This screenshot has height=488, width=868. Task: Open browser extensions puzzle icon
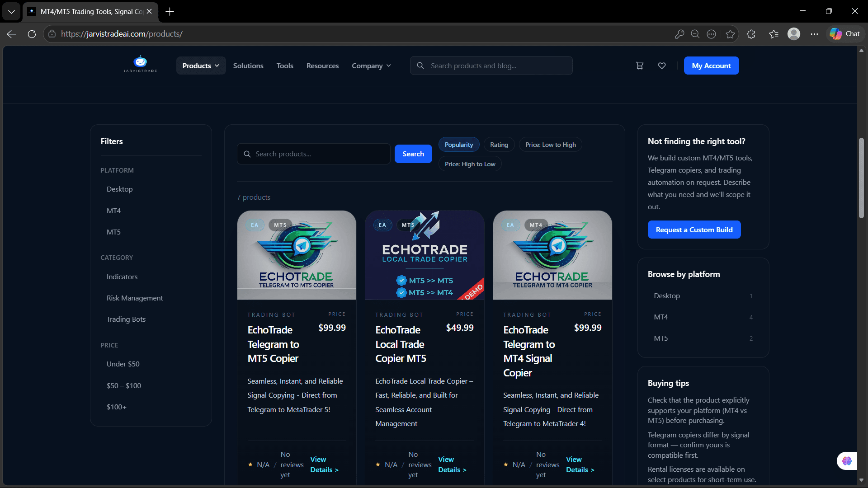pyautogui.click(x=751, y=34)
